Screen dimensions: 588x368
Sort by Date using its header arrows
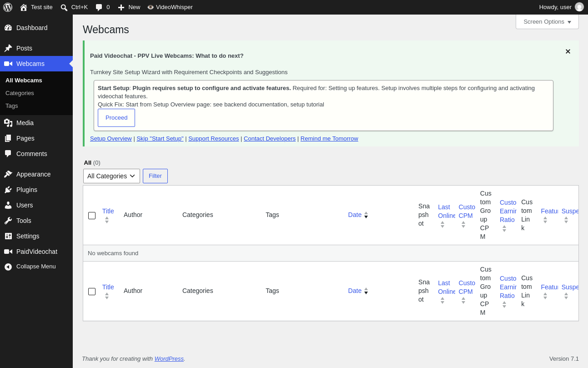[x=366, y=215]
